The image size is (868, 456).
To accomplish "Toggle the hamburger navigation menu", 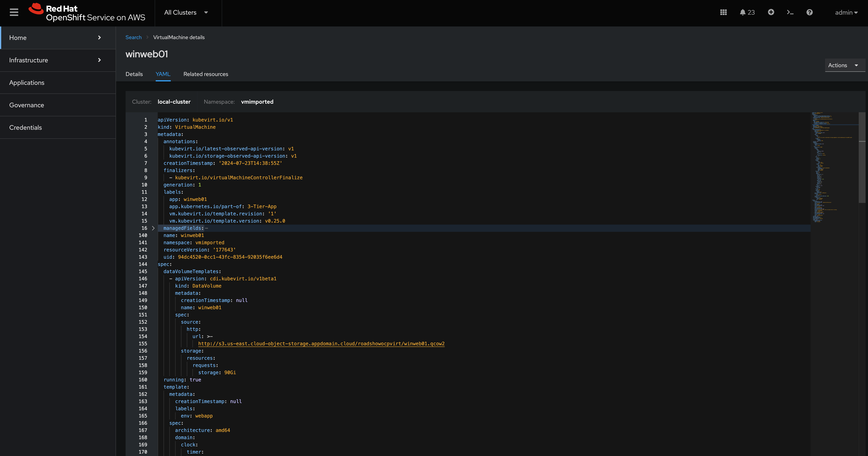I will [14, 12].
